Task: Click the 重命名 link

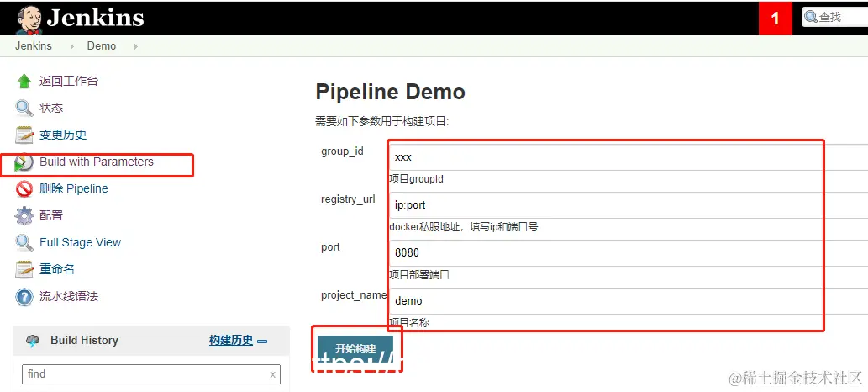Action: (x=56, y=269)
